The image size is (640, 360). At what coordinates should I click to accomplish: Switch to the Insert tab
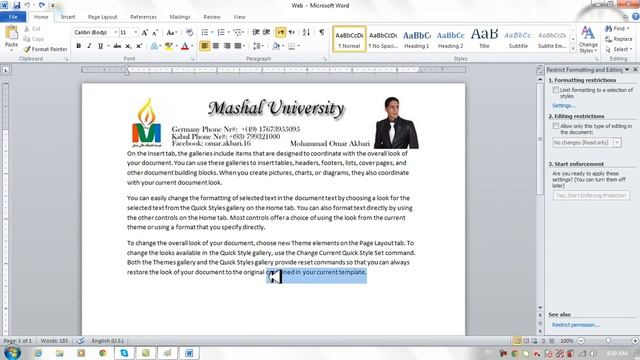pyautogui.click(x=68, y=17)
